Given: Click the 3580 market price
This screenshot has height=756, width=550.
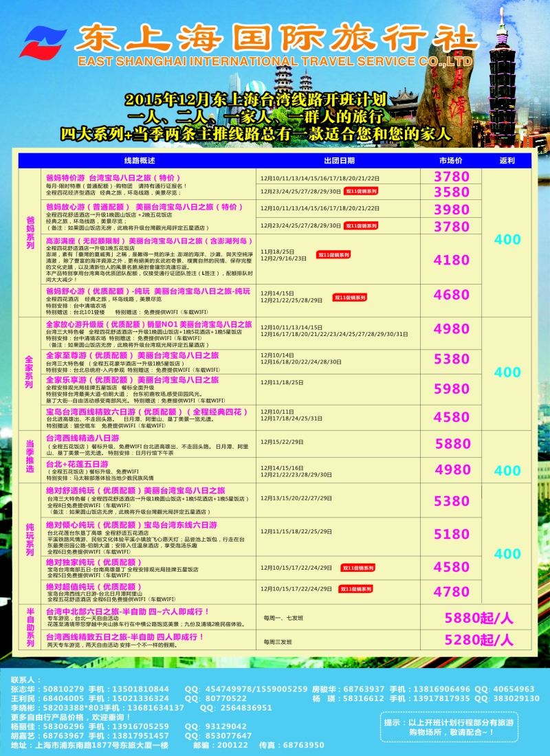Looking at the screenshot, I should (452, 192).
